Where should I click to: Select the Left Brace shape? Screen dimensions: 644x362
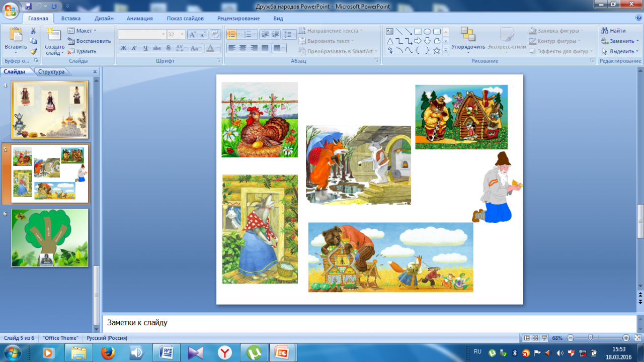coord(418,50)
